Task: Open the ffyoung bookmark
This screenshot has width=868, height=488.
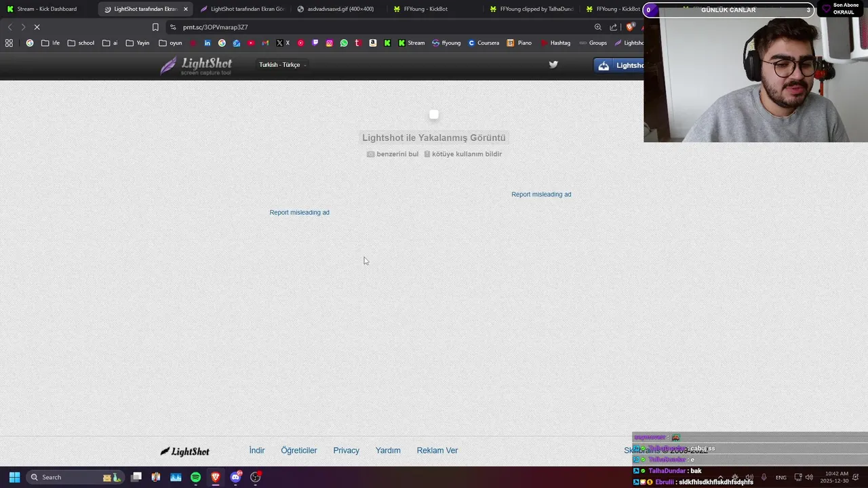Action: [x=446, y=43]
